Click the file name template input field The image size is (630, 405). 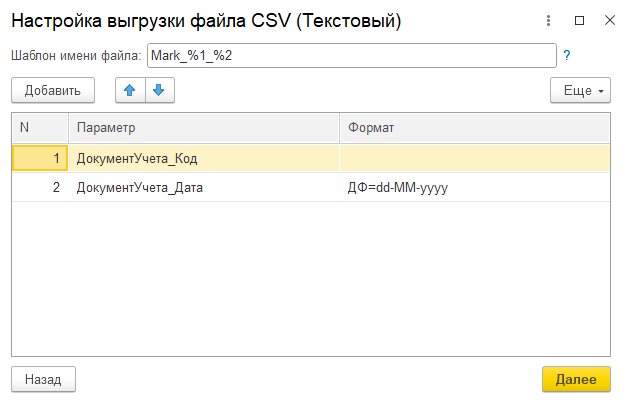(350, 56)
